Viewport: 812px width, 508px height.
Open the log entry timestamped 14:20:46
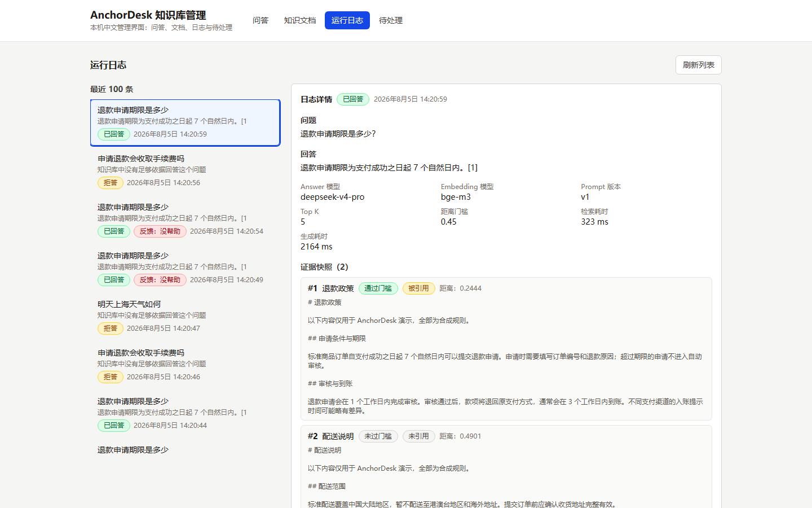tap(186, 365)
